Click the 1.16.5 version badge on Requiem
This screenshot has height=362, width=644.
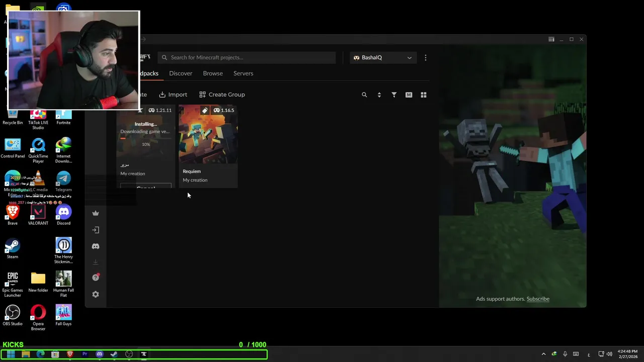(224, 110)
